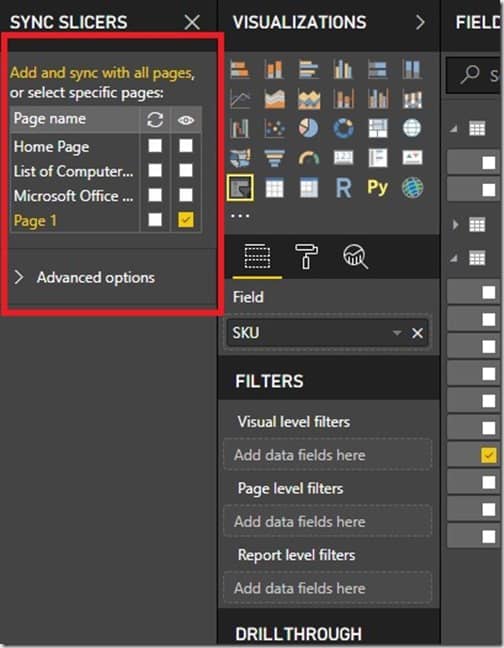Add an ArcGIS Maps visual
This screenshot has height=648, width=504.
click(x=412, y=188)
